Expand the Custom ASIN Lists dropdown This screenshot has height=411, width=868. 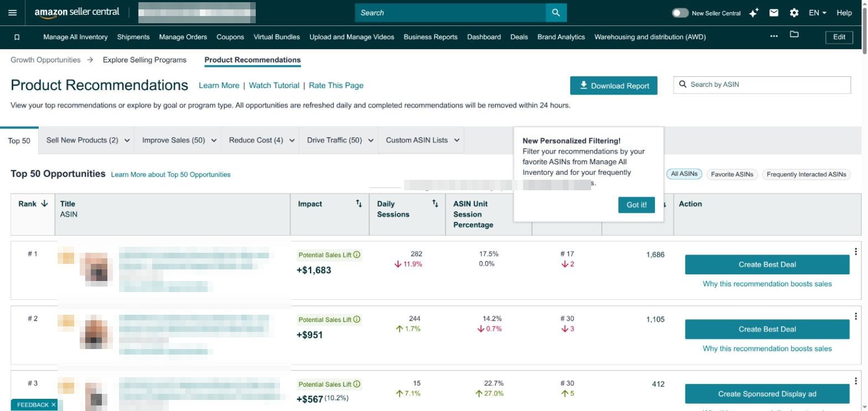click(x=422, y=141)
